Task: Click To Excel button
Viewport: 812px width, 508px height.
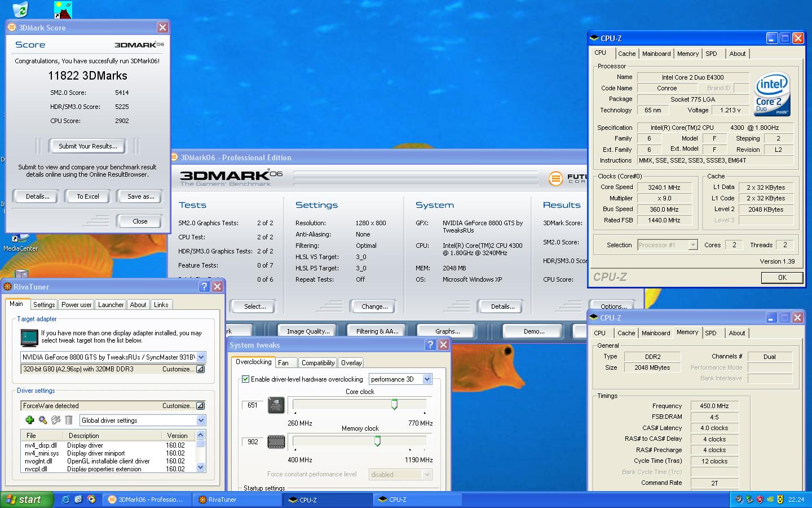Action: click(88, 196)
